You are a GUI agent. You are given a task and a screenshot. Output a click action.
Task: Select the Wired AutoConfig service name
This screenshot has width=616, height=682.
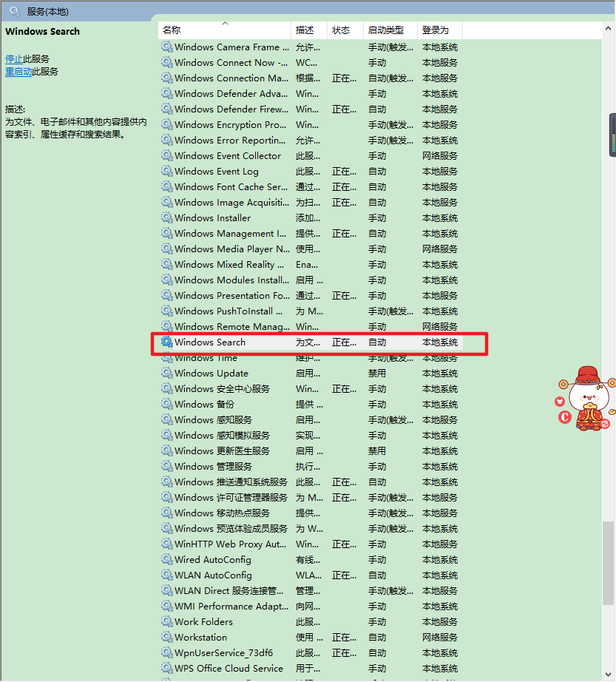(213, 560)
